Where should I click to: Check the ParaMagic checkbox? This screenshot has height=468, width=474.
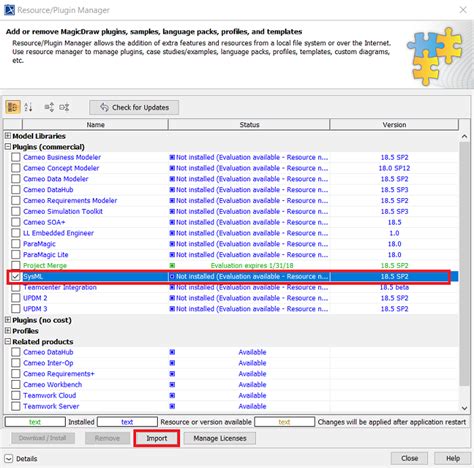16,244
